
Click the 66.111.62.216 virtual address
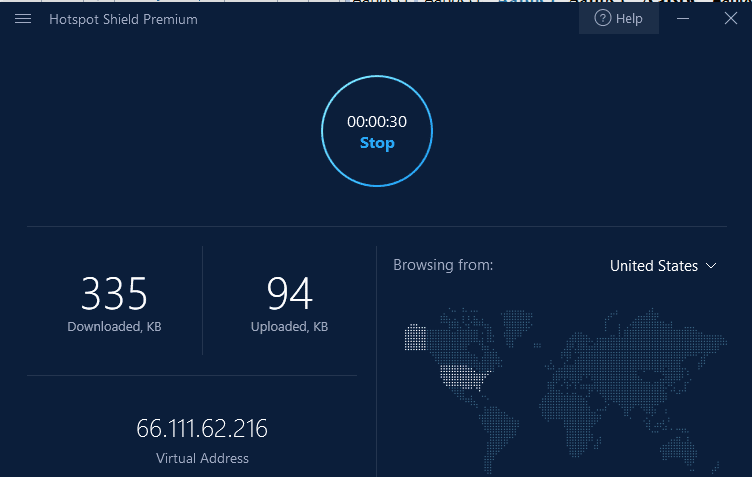[x=202, y=429]
